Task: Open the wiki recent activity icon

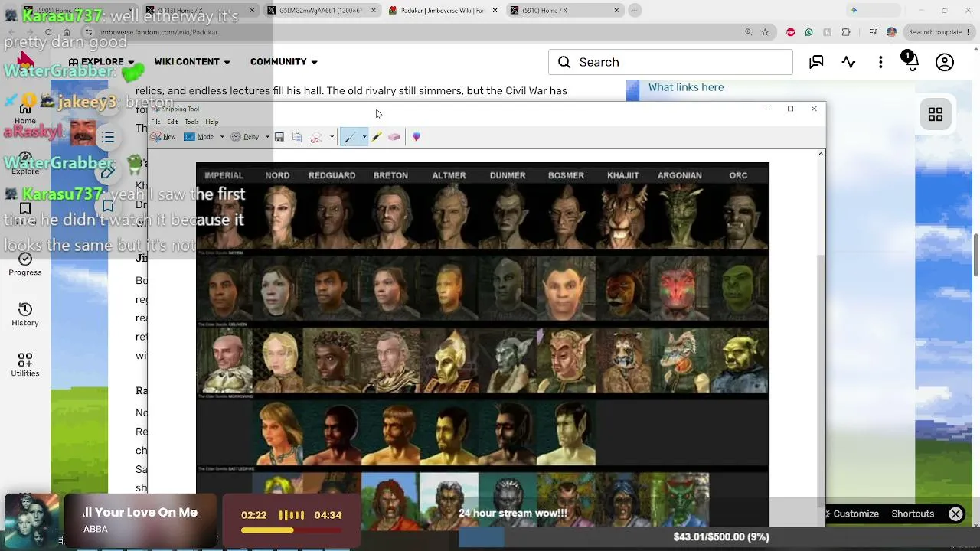Action: 848,62
